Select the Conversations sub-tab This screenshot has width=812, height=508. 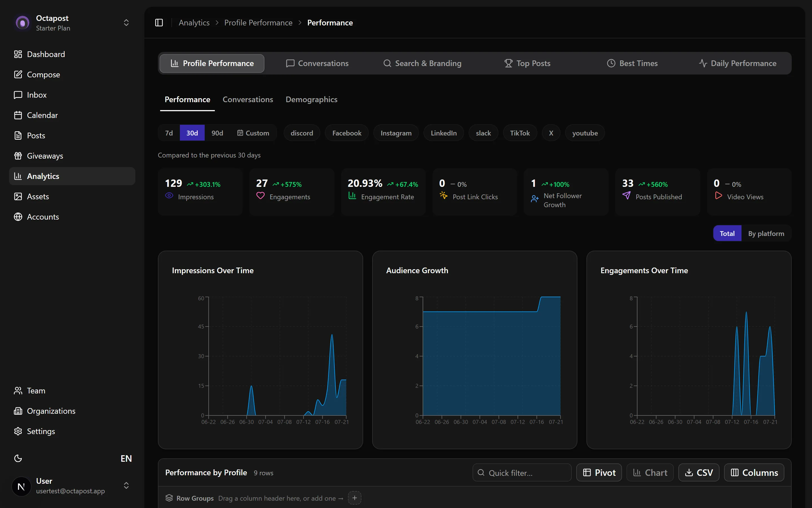(x=248, y=99)
